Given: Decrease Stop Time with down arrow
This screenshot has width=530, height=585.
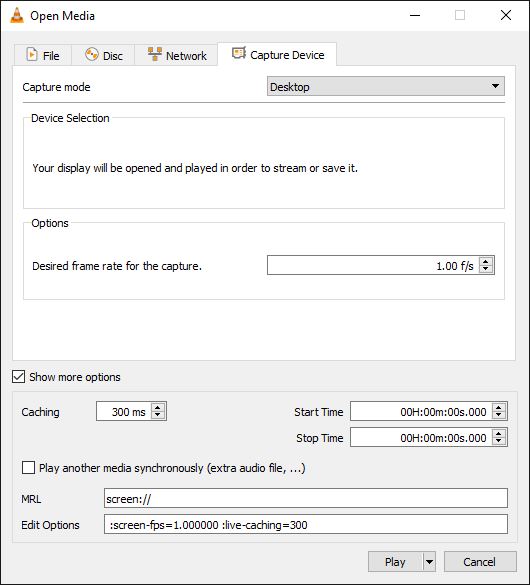Looking at the screenshot, I should click(499, 441).
